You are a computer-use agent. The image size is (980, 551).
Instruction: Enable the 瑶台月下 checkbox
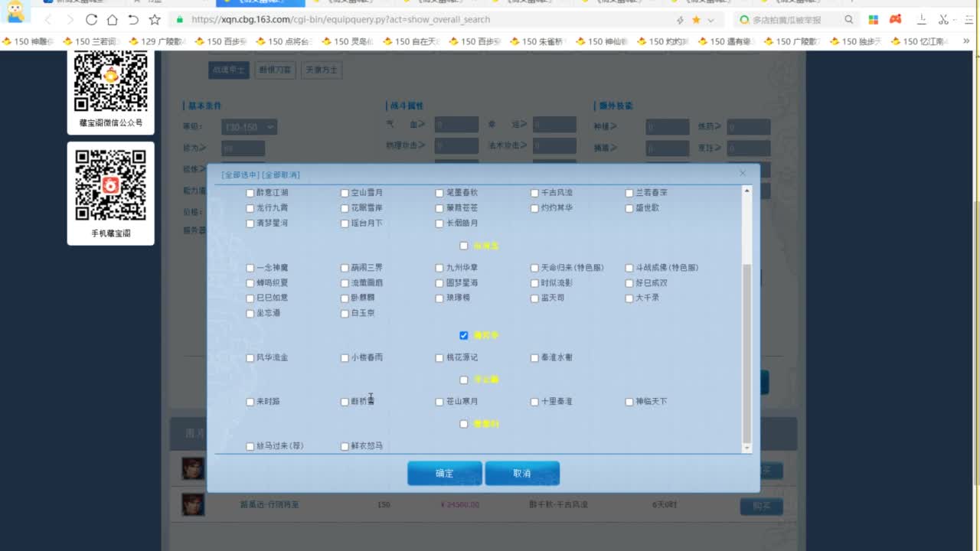tap(345, 223)
